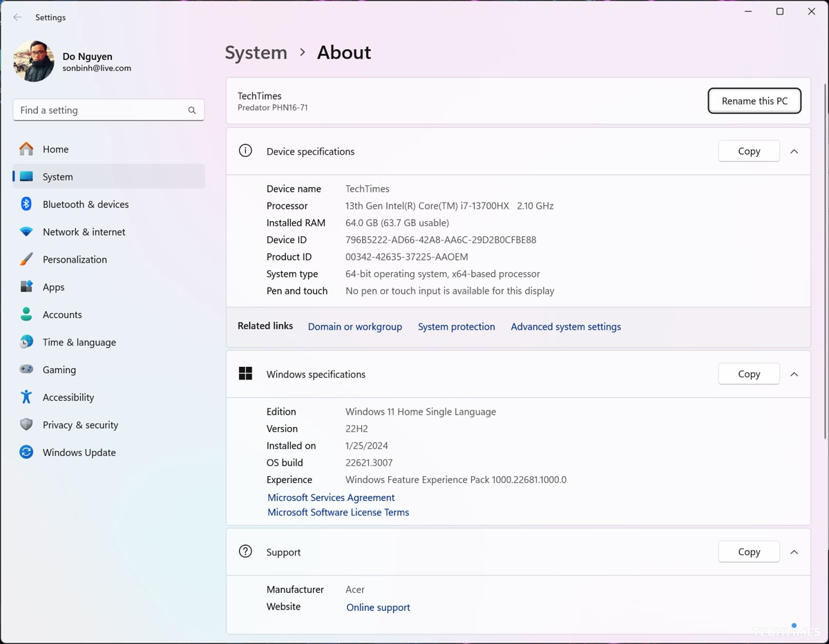This screenshot has width=829, height=644.
Task: Click the Windows 11 Home Single Language text
Action: (x=421, y=412)
